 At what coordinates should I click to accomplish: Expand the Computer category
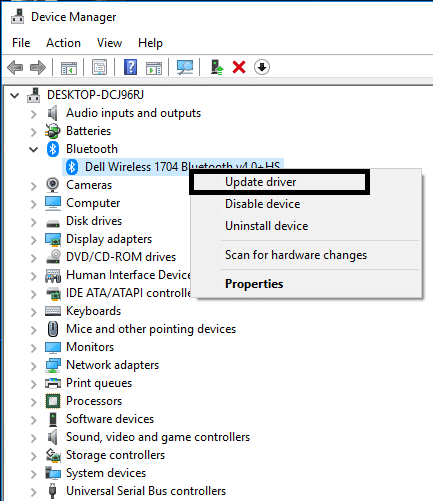pos(33,204)
